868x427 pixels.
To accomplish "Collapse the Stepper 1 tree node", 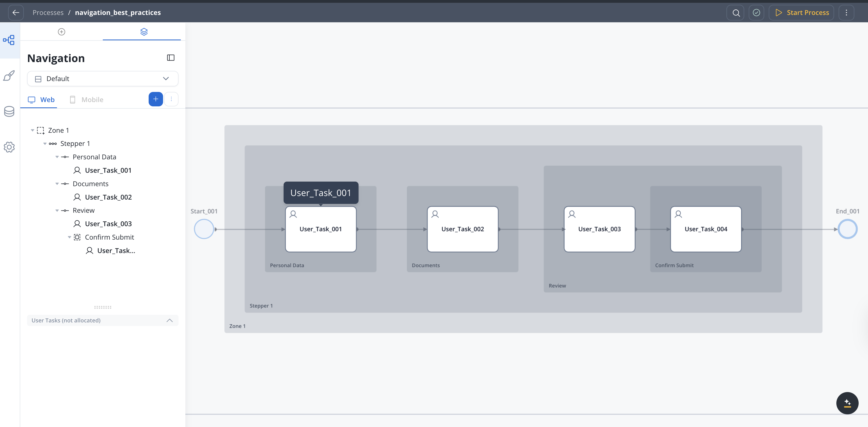I will click(46, 143).
